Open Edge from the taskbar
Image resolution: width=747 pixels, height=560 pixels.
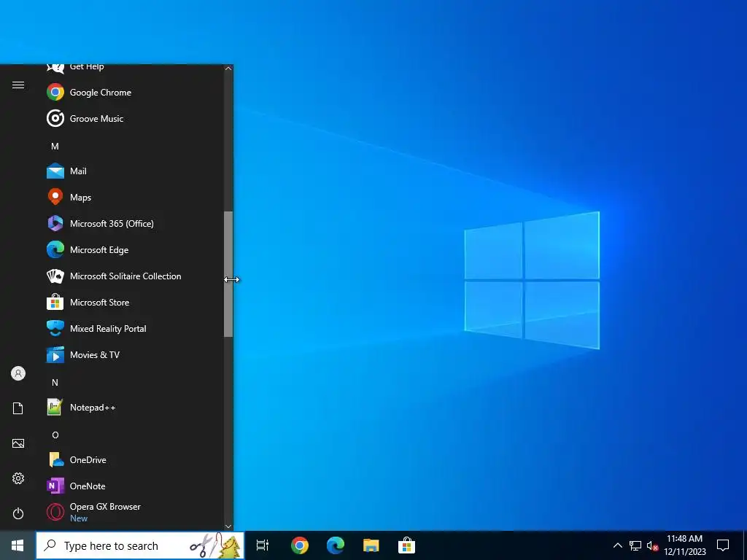(x=336, y=545)
